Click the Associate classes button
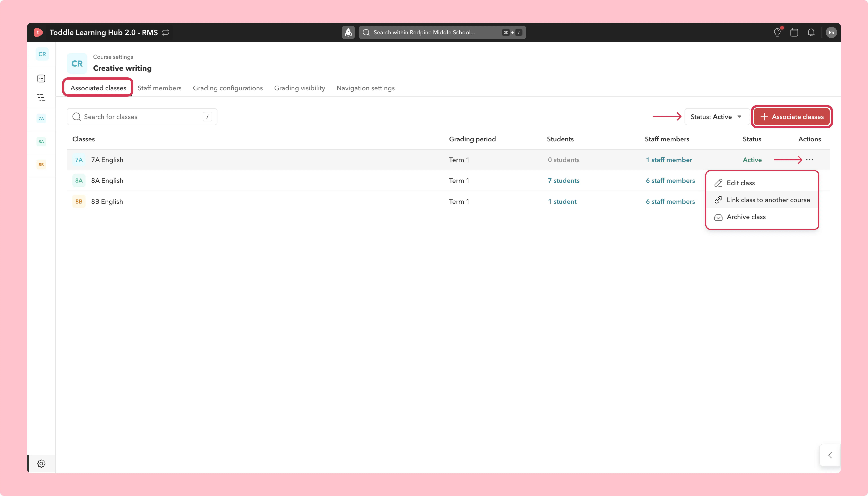Viewport: 868px width, 496px height. tap(792, 117)
